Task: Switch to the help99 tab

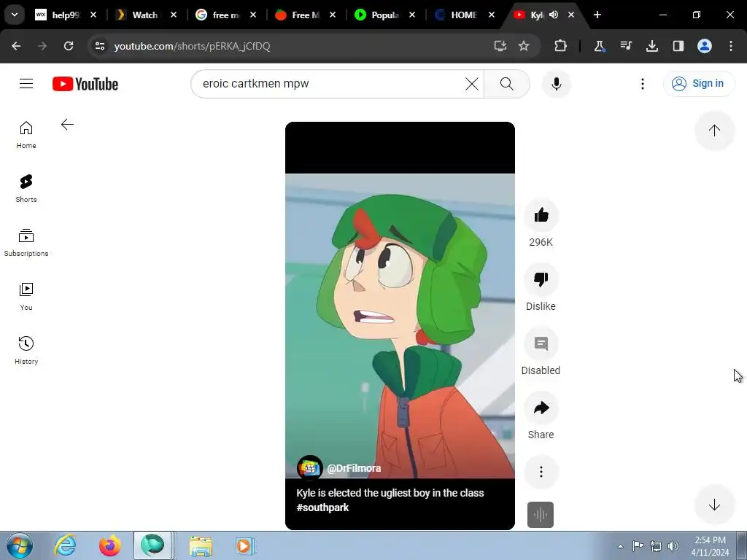Action: pyautogui.click(x=65, y=15)
